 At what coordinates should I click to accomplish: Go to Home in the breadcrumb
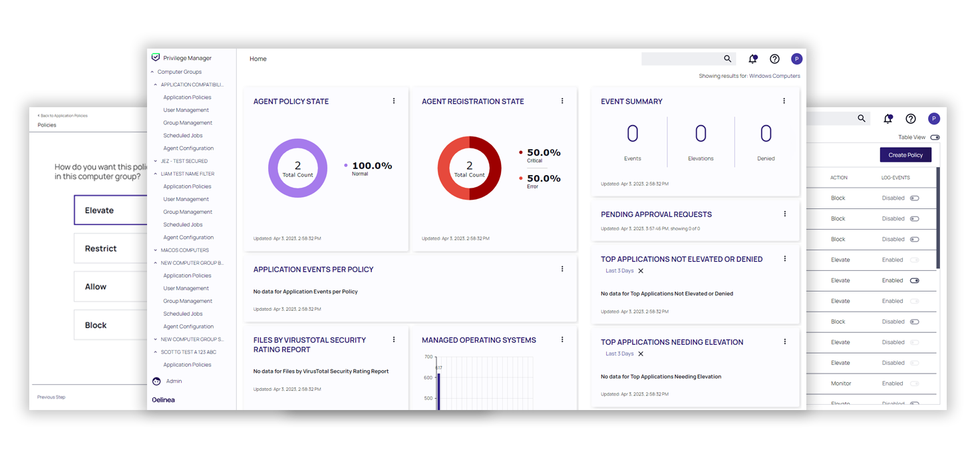tap(257, 59)
